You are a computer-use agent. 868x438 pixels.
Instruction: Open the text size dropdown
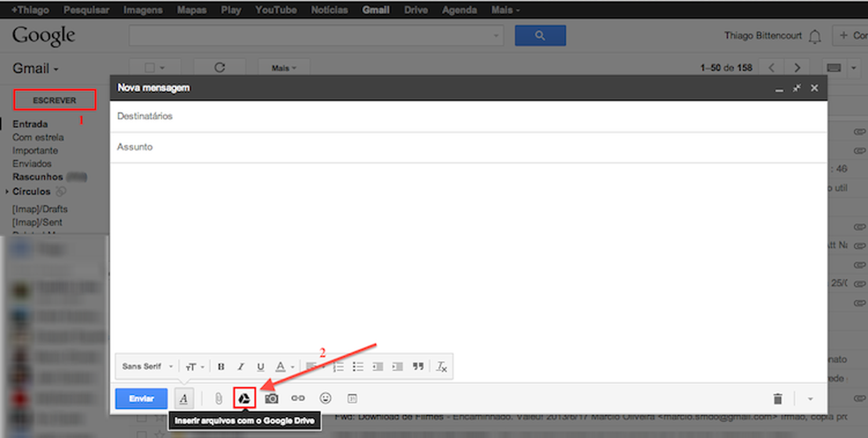pos(194,366)
